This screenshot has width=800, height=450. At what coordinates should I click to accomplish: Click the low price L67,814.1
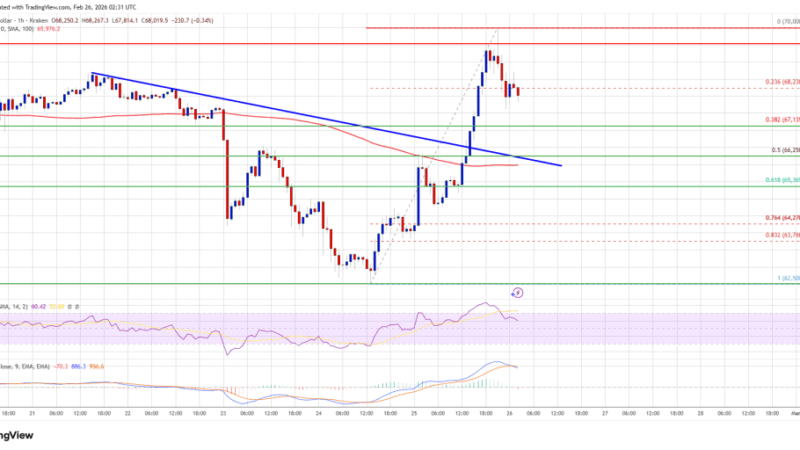(x=124, y=21)
